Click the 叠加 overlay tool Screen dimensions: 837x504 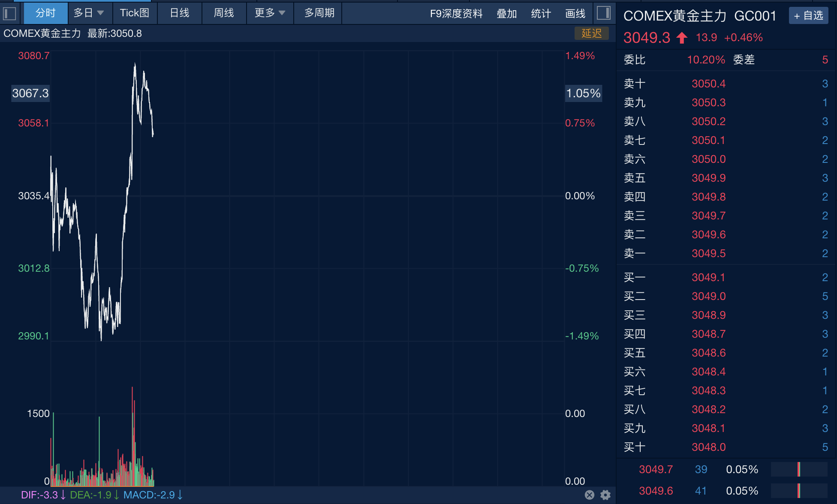(506, 13)
